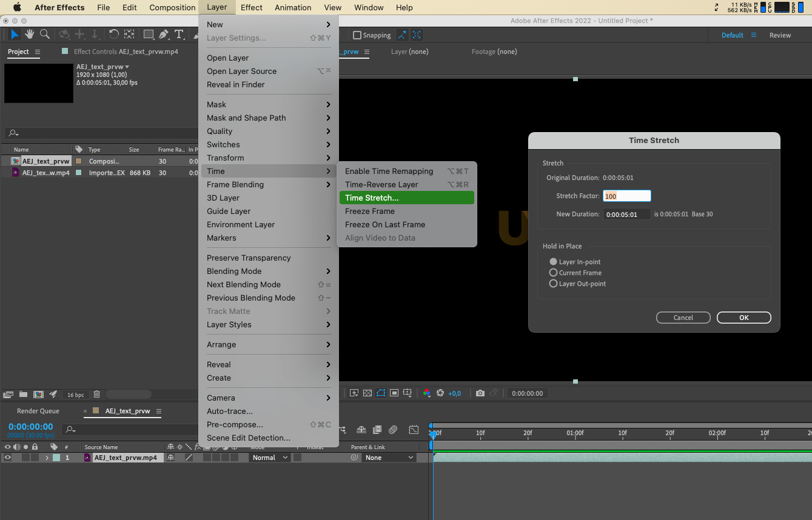
Task: Switch to the Render Queue tab
Action: [38, 411]
